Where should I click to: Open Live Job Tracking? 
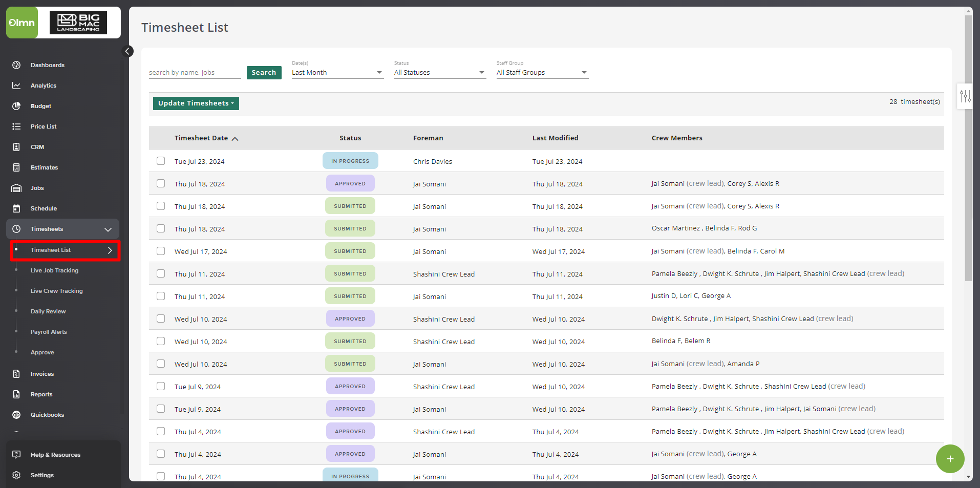point(54,270)
